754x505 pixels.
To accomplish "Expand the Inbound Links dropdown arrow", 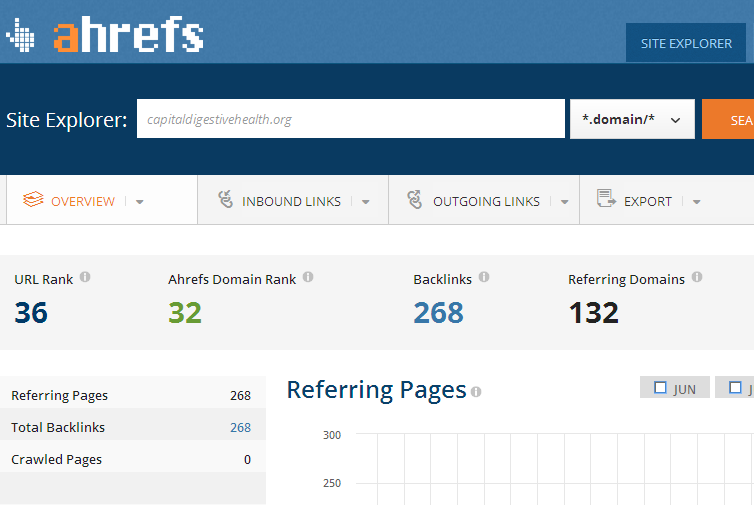I will (x=365, y=202).
